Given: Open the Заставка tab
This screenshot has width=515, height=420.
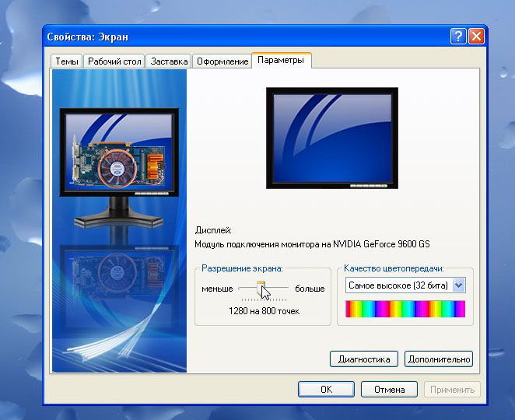Looking at the screenshot, I should click(x=169, y=61).
